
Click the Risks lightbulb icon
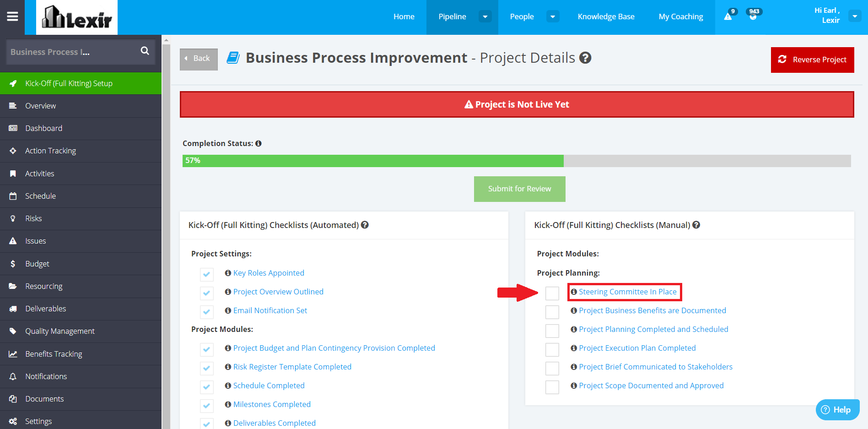[x=13, y=218]
